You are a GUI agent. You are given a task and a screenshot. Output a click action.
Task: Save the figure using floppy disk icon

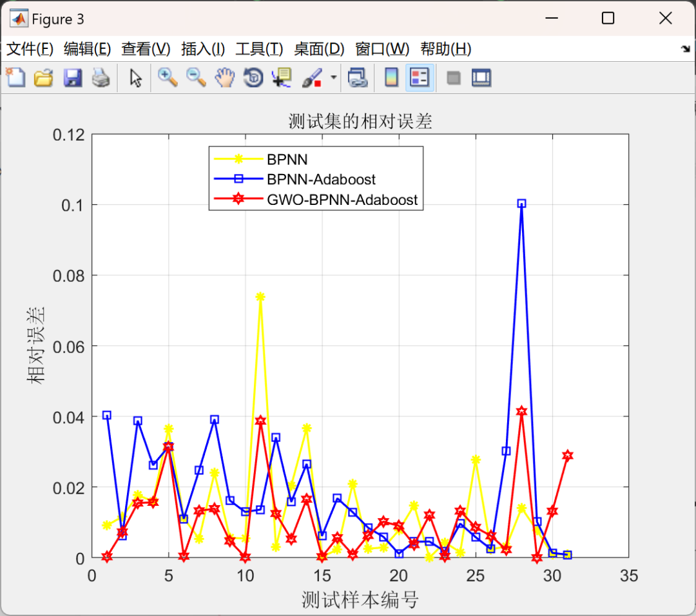pyautogui.click(x=72, y=78)
